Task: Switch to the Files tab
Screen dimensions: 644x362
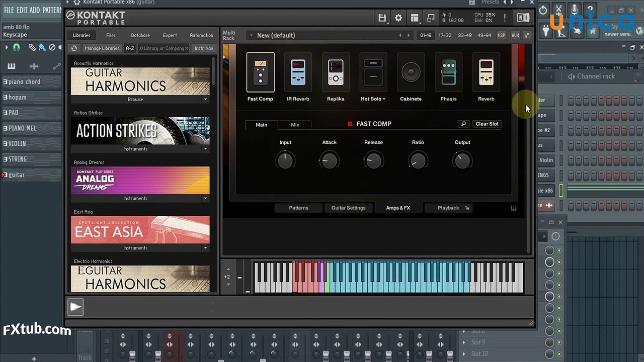Action: [111, 35]
